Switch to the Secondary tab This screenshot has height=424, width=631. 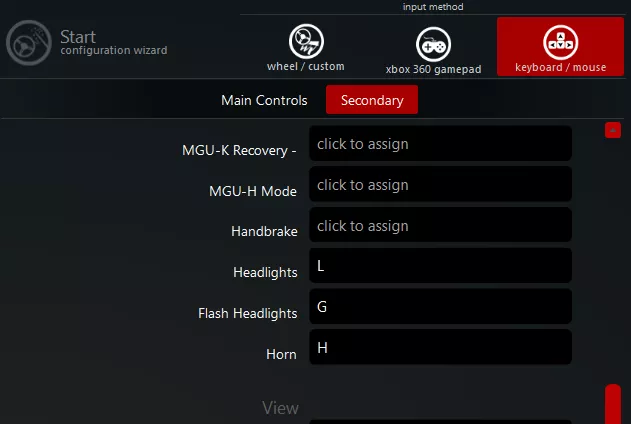pyautogui.click(x=372, y=100)
